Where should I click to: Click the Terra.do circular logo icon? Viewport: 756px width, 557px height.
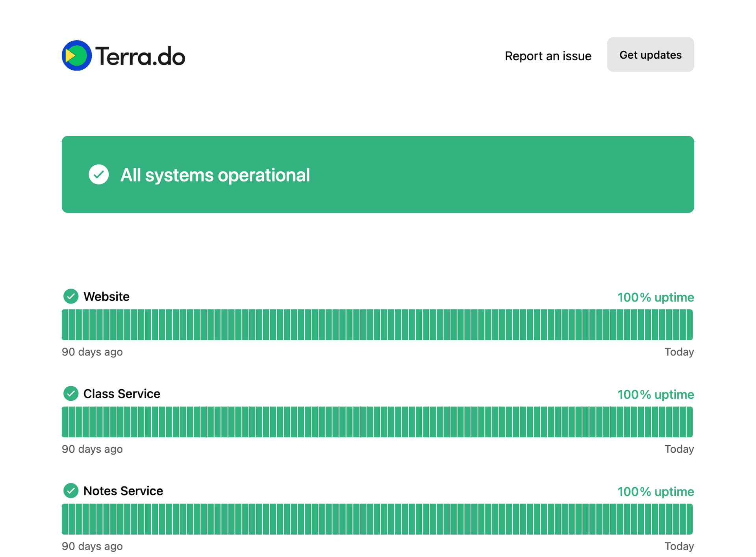[x=77, y=56]
